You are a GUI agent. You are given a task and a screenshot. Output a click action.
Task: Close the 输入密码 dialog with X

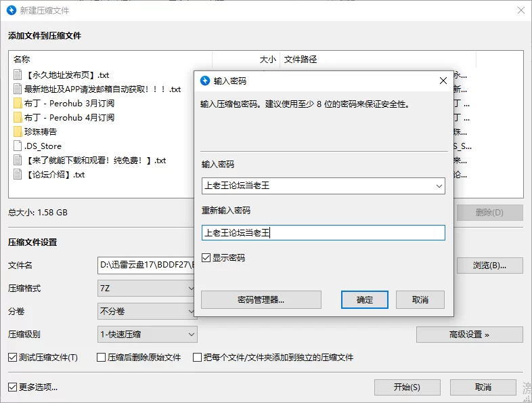443,81
